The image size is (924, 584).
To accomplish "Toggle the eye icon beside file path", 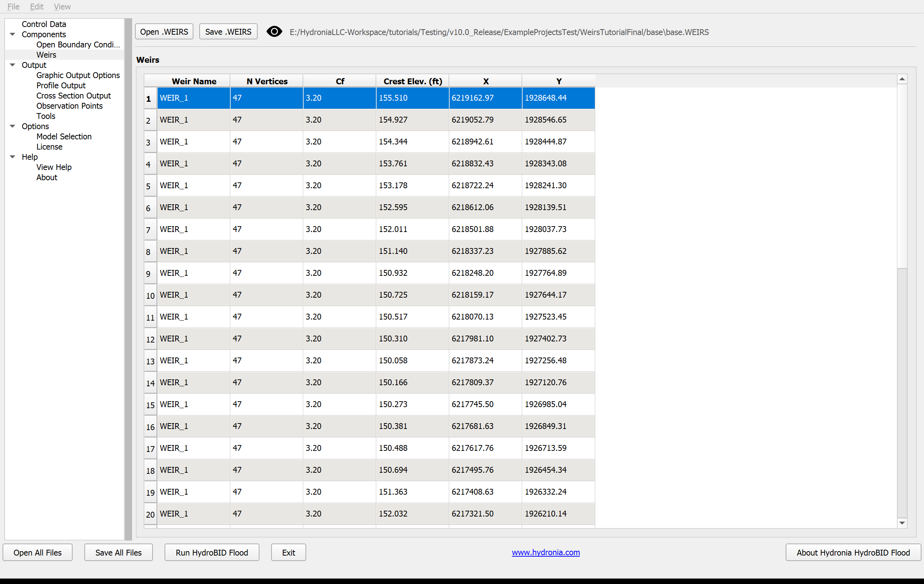I will pos(274,31).
